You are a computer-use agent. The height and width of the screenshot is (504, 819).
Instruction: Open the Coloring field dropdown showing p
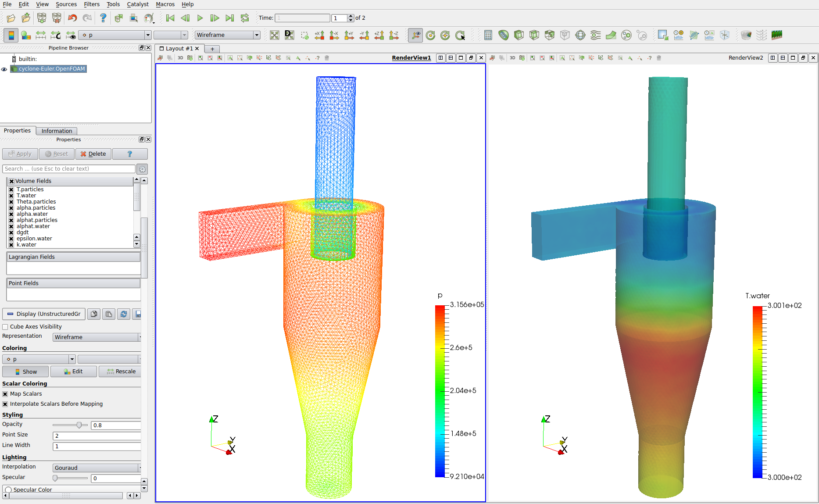[39, 359]
